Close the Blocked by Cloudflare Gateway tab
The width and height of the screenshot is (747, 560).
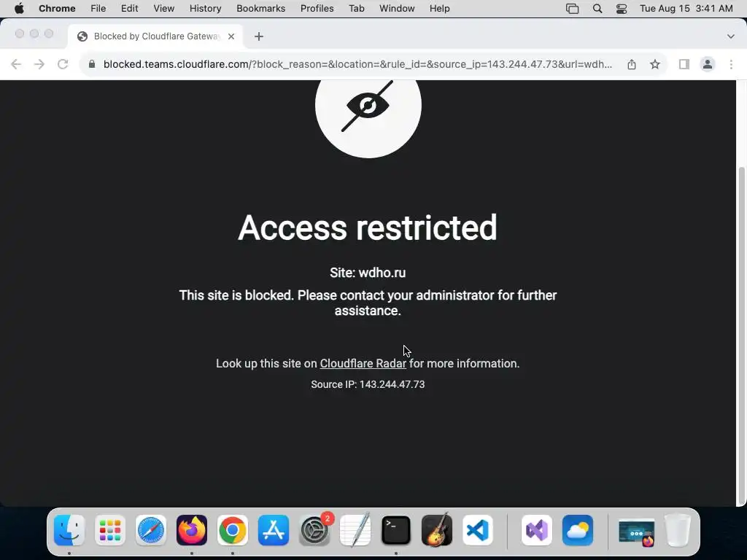(231, 36)
